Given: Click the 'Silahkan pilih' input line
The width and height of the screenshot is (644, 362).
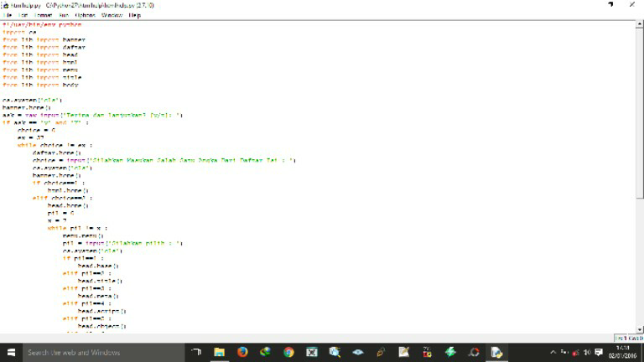Looking at the screenshot, I should tap(122, 243).
